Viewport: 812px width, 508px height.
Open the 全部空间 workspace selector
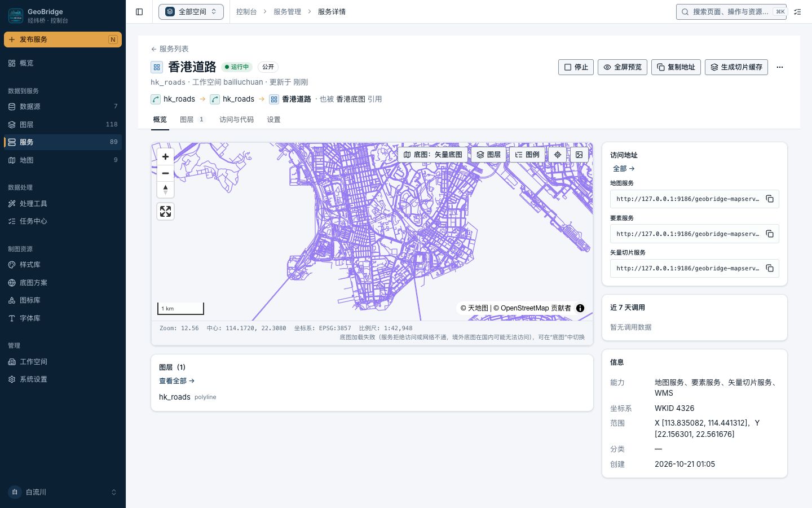[x=191, y=12]
